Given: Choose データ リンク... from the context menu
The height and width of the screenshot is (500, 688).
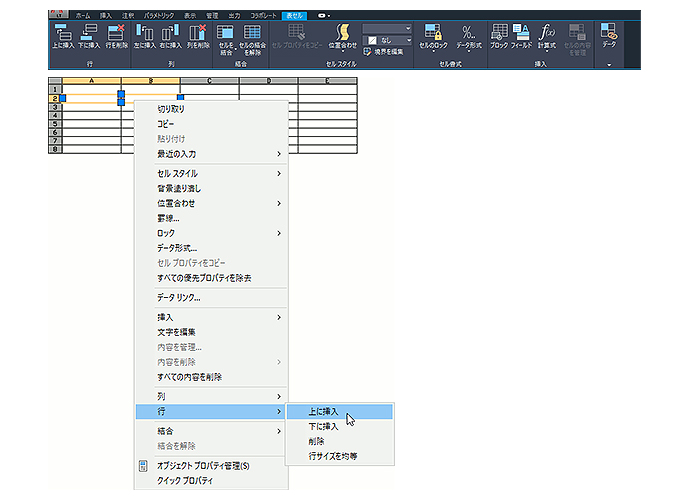Looking at the screenshot, I should click(211, 298).
